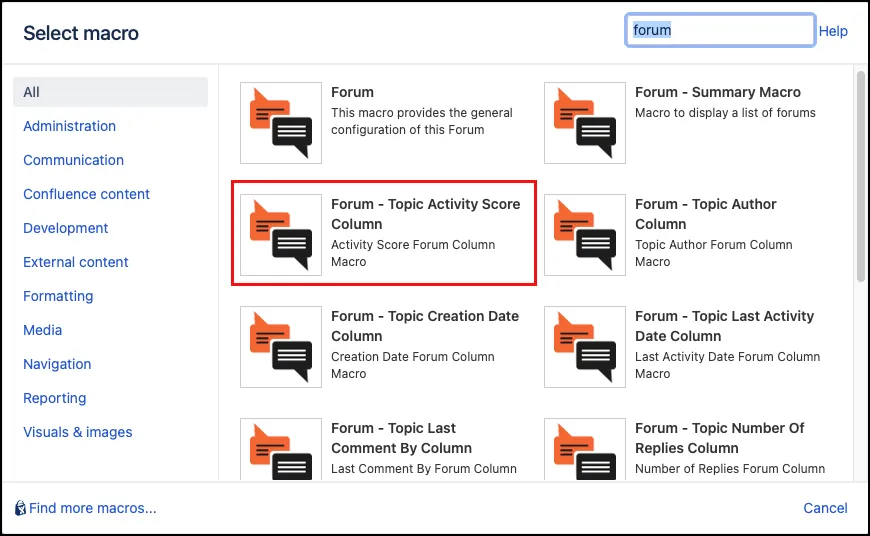Viewport: 870px width, 536px height.
Task: Click 'Macro to display a list of forums' description
Action: 725,113
